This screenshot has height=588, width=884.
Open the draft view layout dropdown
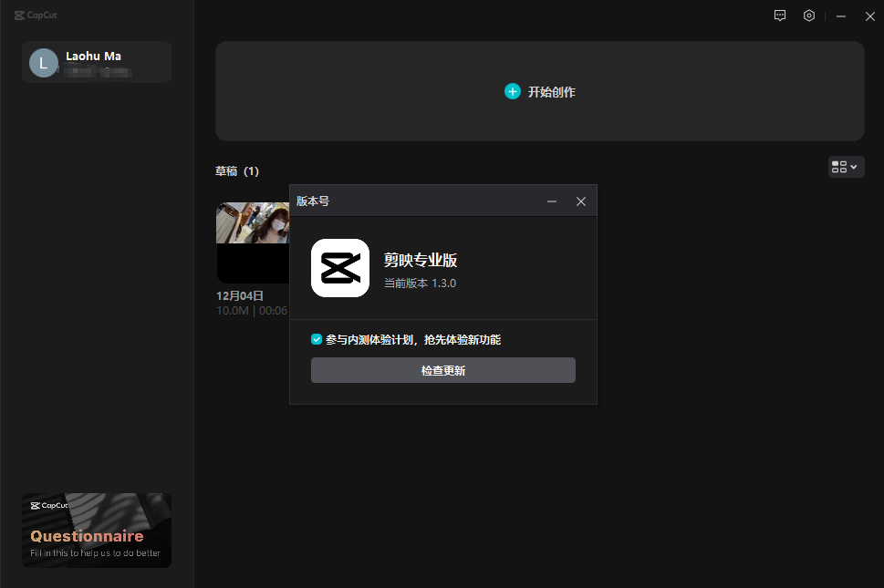click(x=852, y=167)
